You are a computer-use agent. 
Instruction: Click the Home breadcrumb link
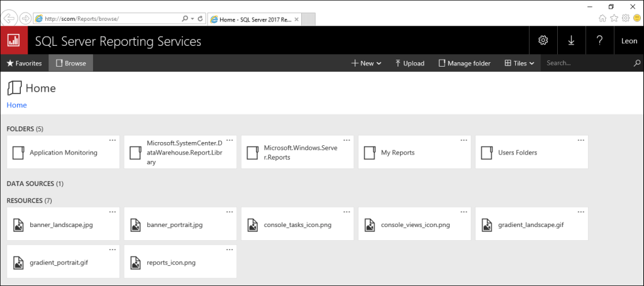pos(17,105)
